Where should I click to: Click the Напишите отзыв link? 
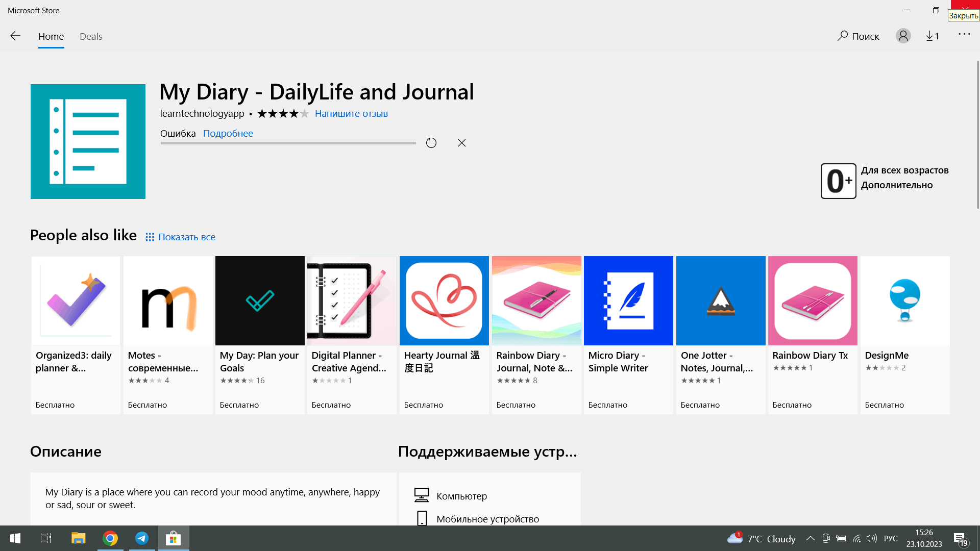point(351,113)
